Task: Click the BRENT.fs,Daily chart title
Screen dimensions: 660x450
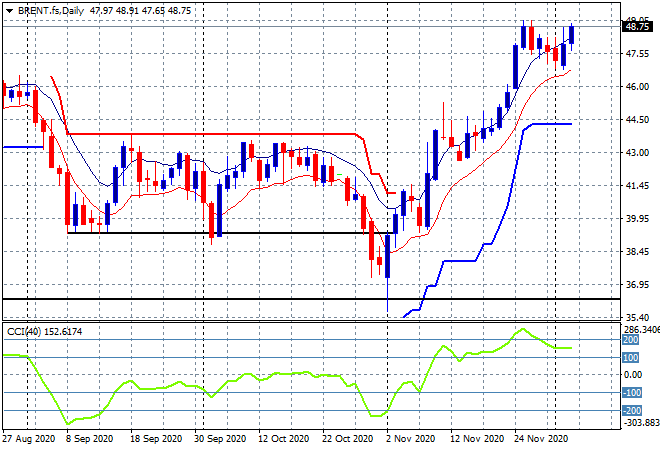Action: [x=51, y=11]
